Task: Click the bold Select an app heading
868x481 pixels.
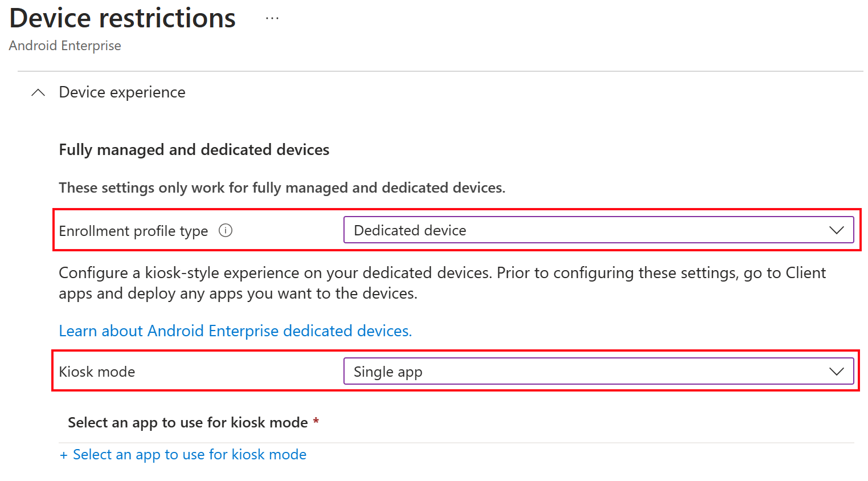Action: pos(188,422)
